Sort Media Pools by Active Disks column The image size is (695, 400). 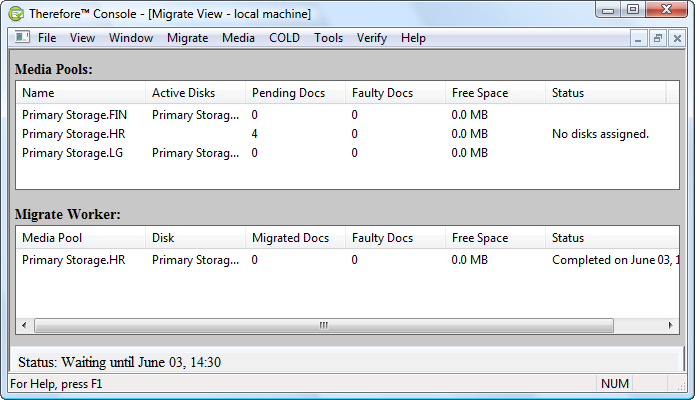(195, 93)
